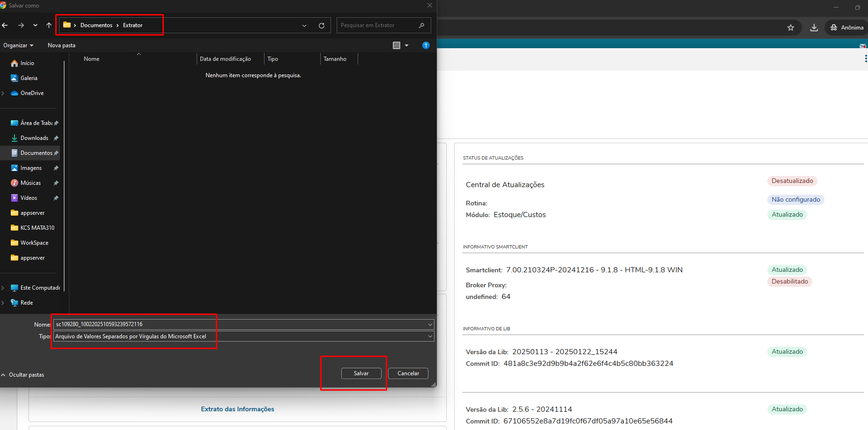Select OneDrive in navigation pane
Viewport: 868px width, 430px height.
click(32, 93)
